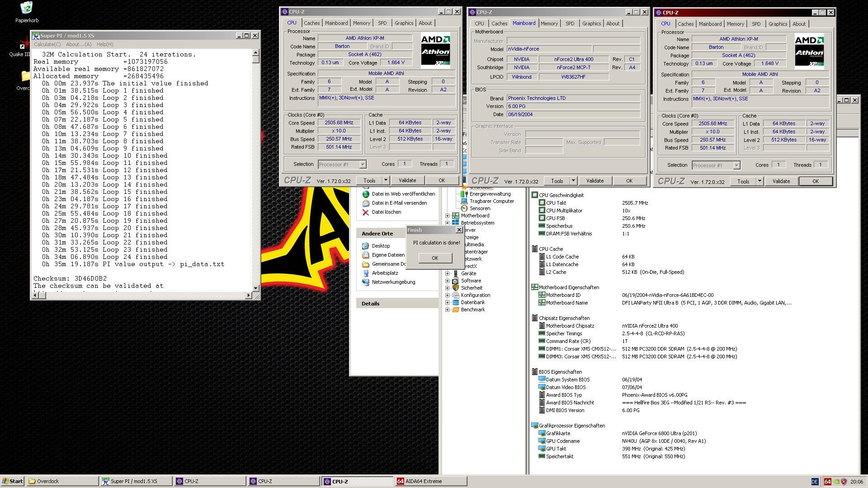Viewport: 868px width, 488px height.
Task: Expand the Konfiguration node in AIDA64 tree
Action: coord(448,295)
